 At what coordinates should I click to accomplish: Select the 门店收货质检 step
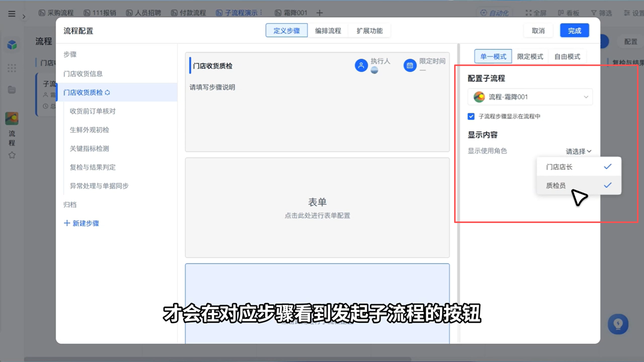point(117,92)
